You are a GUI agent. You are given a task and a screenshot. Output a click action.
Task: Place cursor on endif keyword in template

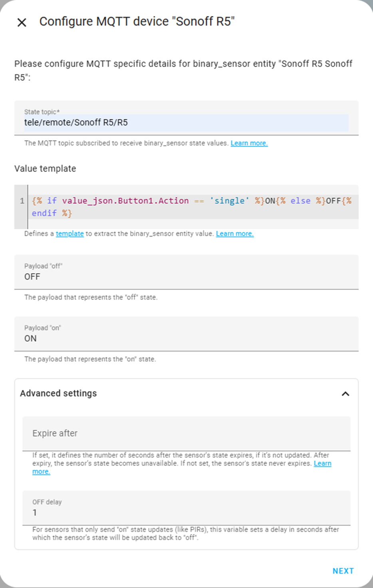point(44,213)
